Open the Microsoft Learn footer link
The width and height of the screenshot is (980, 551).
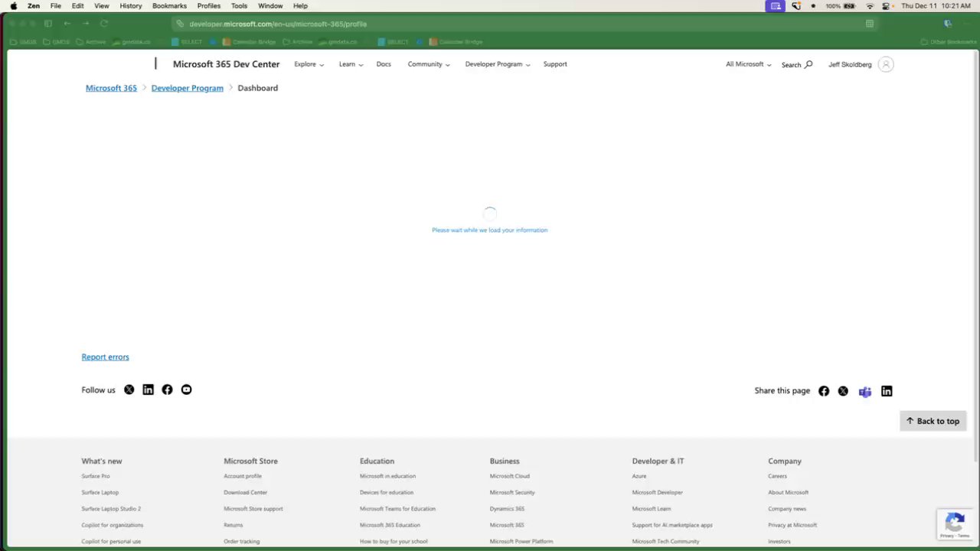pos(652,509)
